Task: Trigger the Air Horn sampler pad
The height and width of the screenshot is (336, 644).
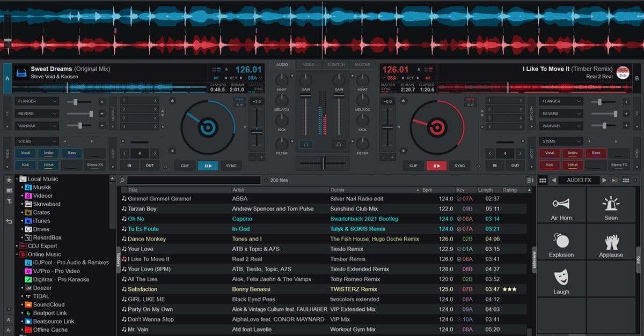Action: [561, 206]
